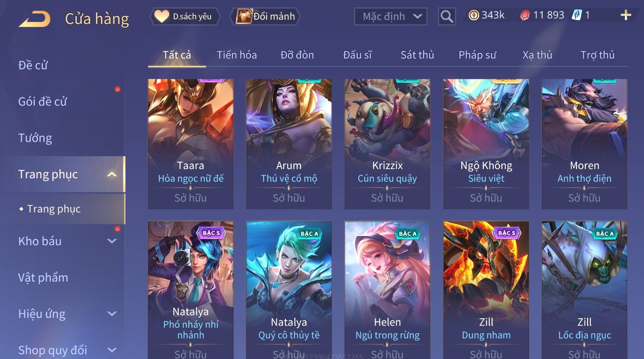Open Gói đề cử in sidebar
The width and height of the screenshot is (644, 359).
point(42,101)
